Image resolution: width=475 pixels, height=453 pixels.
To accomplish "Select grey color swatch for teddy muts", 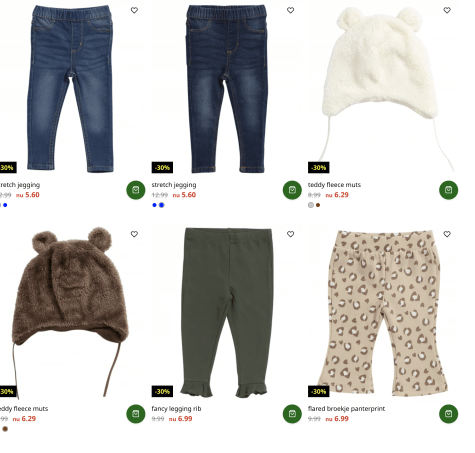I will (311, 205).
